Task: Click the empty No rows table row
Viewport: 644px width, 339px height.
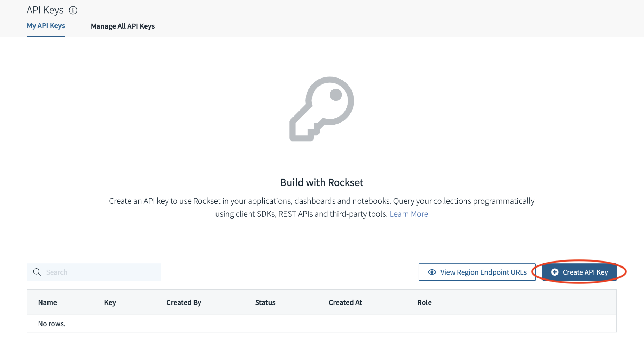Action: click(x=321, y=324)
